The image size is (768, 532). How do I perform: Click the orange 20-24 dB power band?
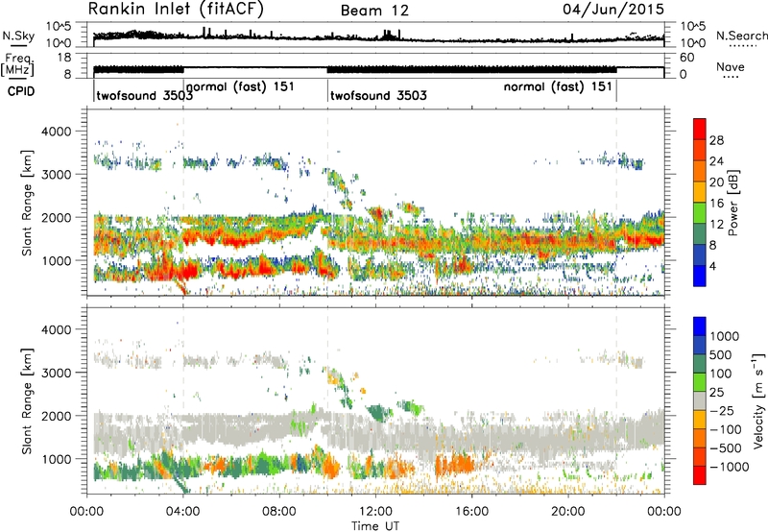pyautogui.click(x=700, y=171)
